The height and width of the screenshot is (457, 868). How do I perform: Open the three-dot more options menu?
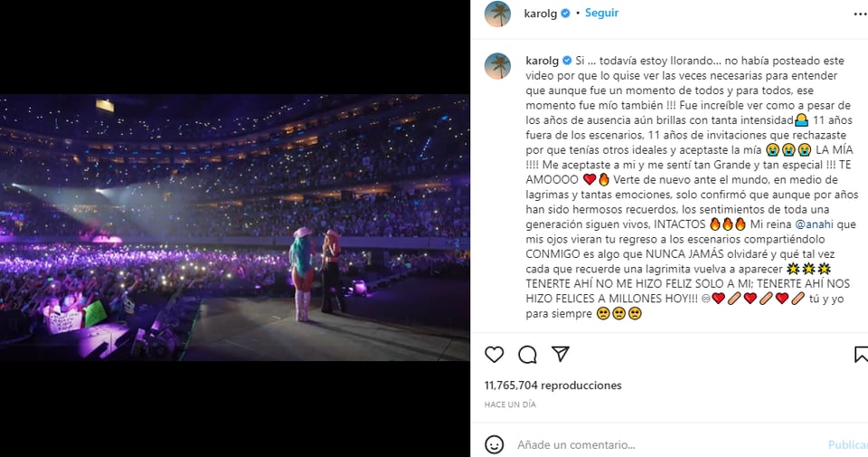(861, 14)
